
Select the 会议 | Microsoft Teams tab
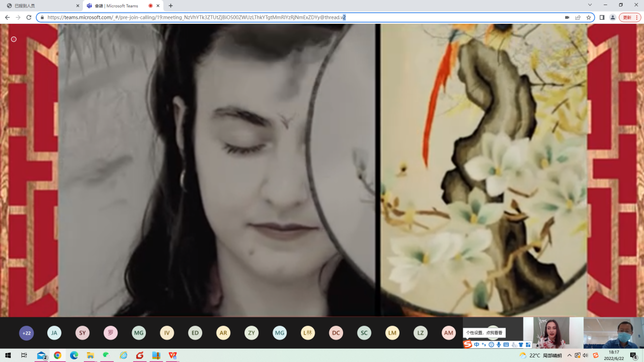122,6
